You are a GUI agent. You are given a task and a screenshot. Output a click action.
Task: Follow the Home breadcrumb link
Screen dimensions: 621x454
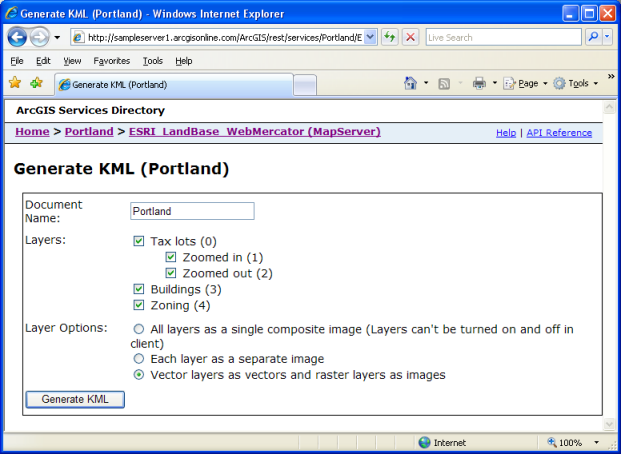[x=32, y=132]
